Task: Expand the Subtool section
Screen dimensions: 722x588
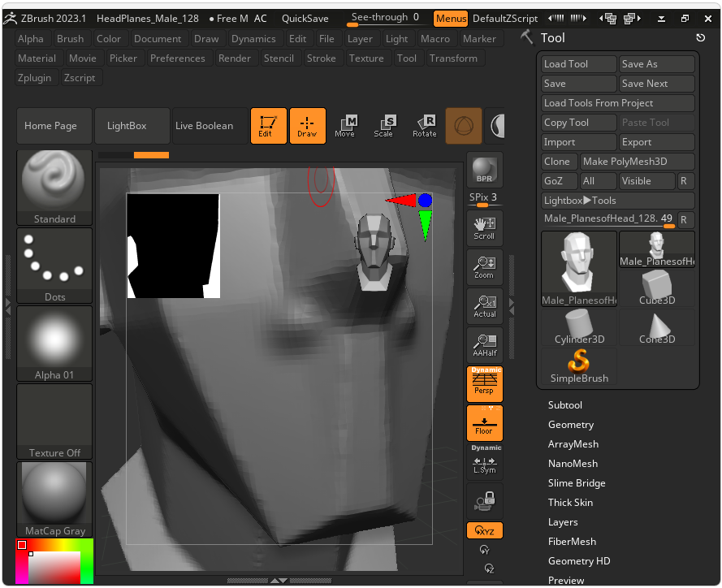Action: 564,405
